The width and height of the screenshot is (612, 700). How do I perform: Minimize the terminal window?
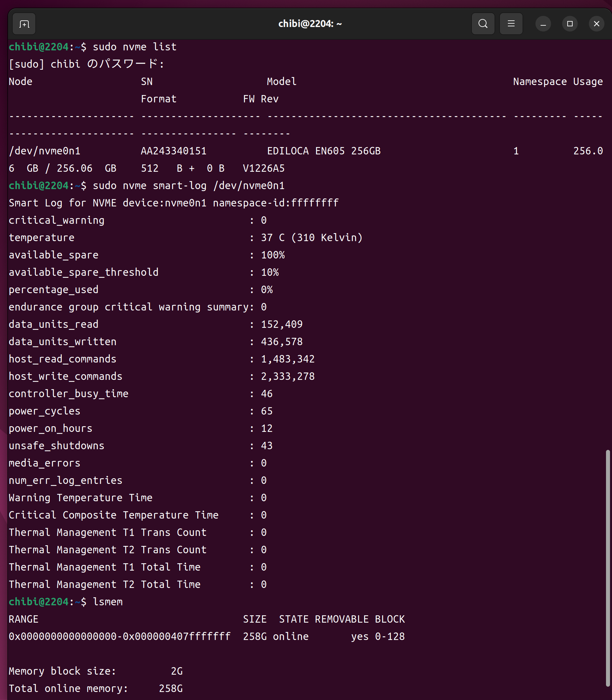[x=543, y=24]
